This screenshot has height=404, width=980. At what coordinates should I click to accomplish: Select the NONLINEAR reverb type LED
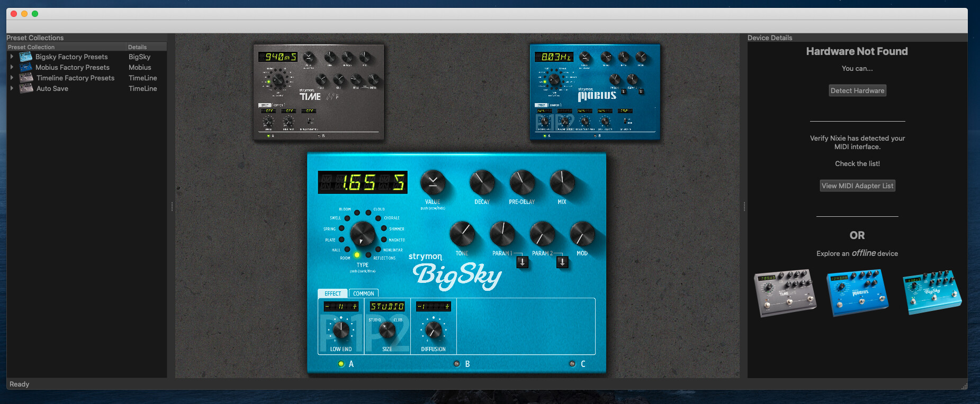click(x=378, y=249)
